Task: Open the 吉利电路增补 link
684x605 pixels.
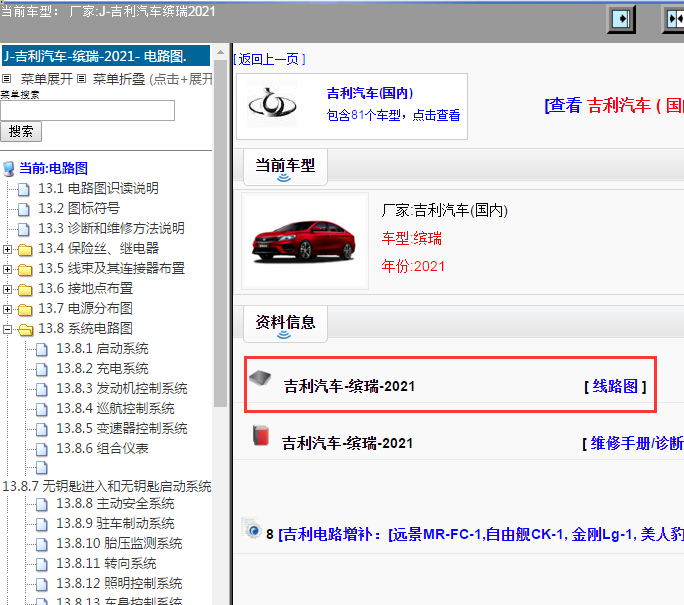Action: (x=481, y=534)
